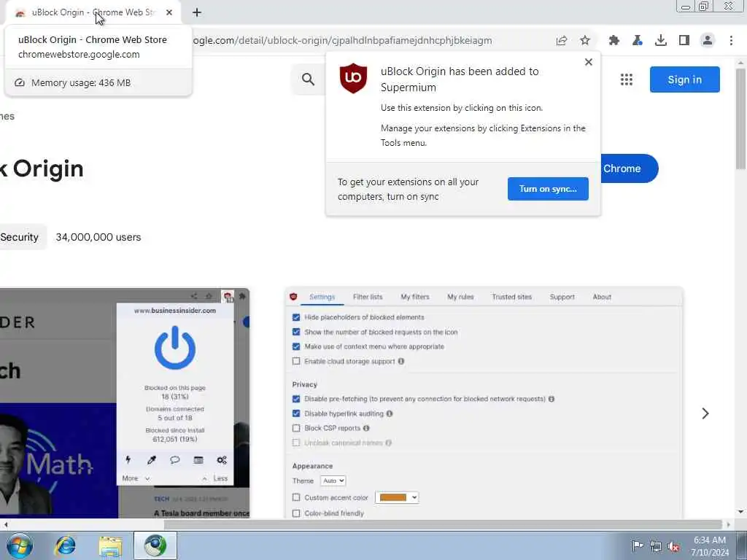Bookmark this page with the star icon
The image size is (747, 560).
pyautogui.click(x=585, y=41)
